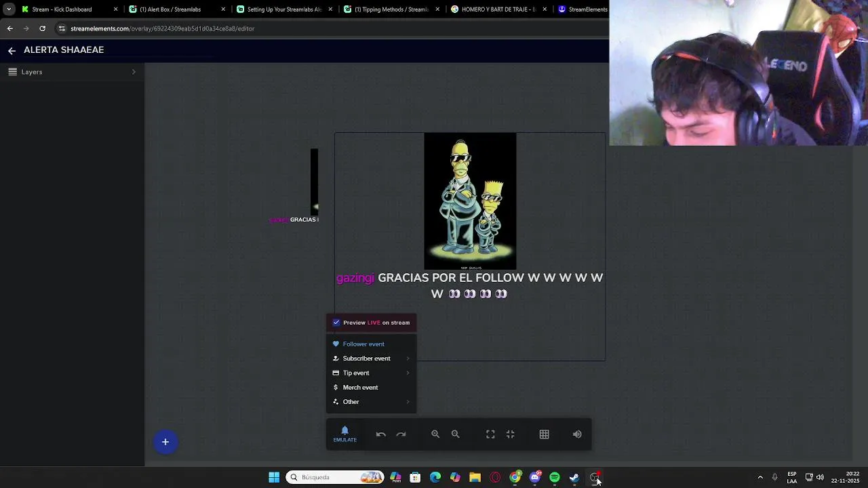Open the Windows Start menu
868x488 pixels.
pyautogui.click(x=274, y=477)
